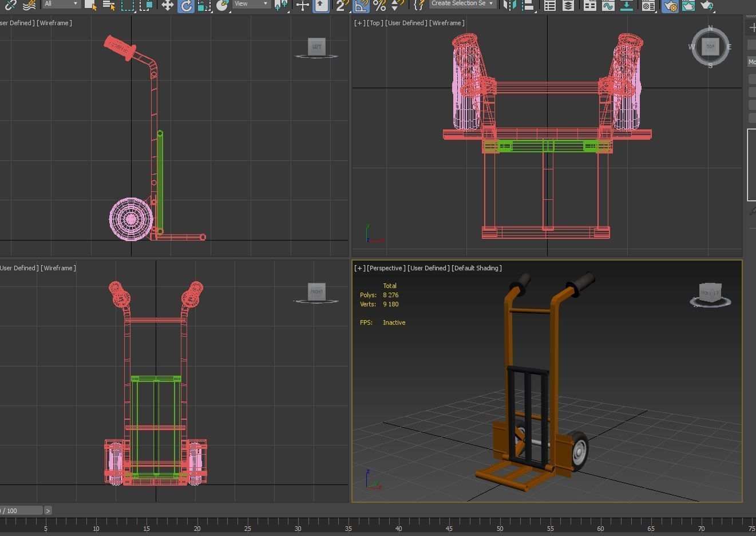Activate the Select Object tool
The width and height of the screenshot is (756, 536).
pyautogui.click(x=90, y=5)
